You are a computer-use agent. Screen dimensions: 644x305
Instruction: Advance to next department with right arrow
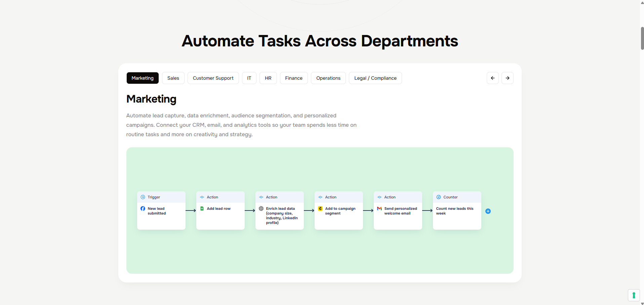pos(508,78)
